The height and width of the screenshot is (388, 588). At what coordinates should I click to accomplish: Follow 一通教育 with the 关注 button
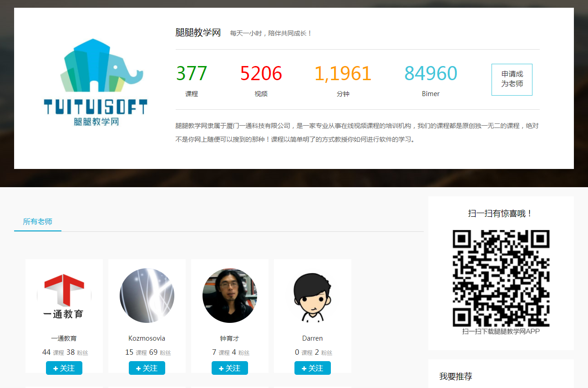point(64,368)
